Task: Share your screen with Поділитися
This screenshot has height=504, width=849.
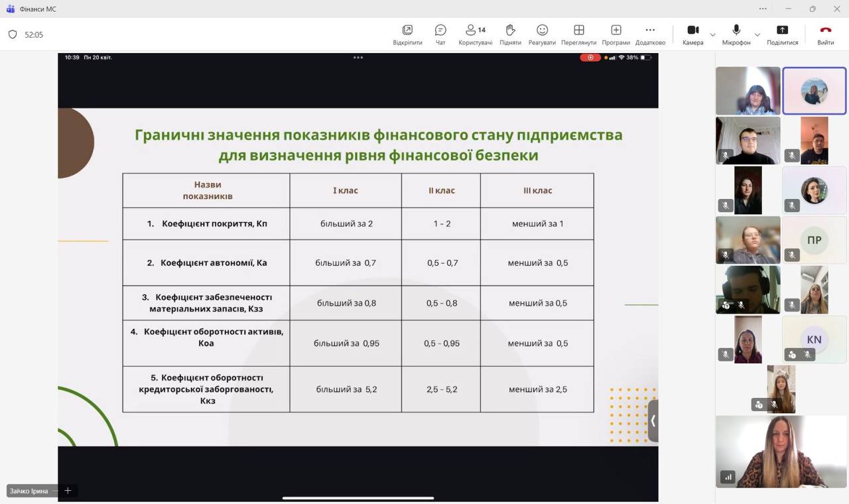Action: click(782, 34)
